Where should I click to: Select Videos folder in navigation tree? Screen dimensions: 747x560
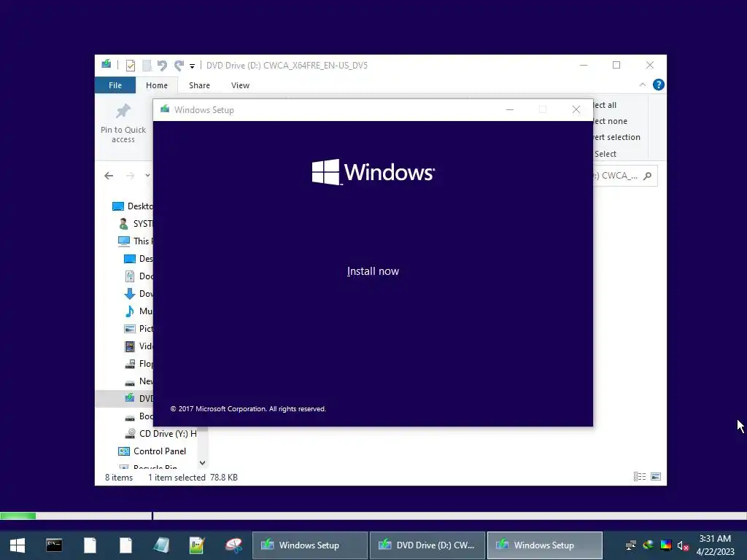pos(138,346)
